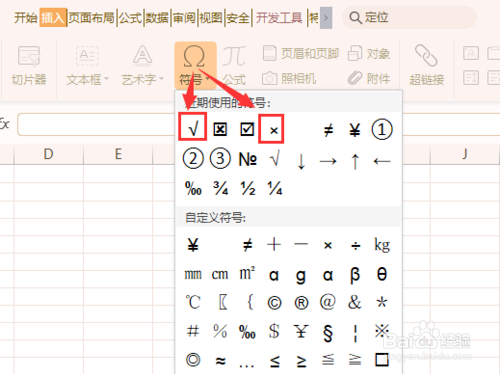Insert the □ empty square symbol
500x374 pixels.
tap(382, 360)
